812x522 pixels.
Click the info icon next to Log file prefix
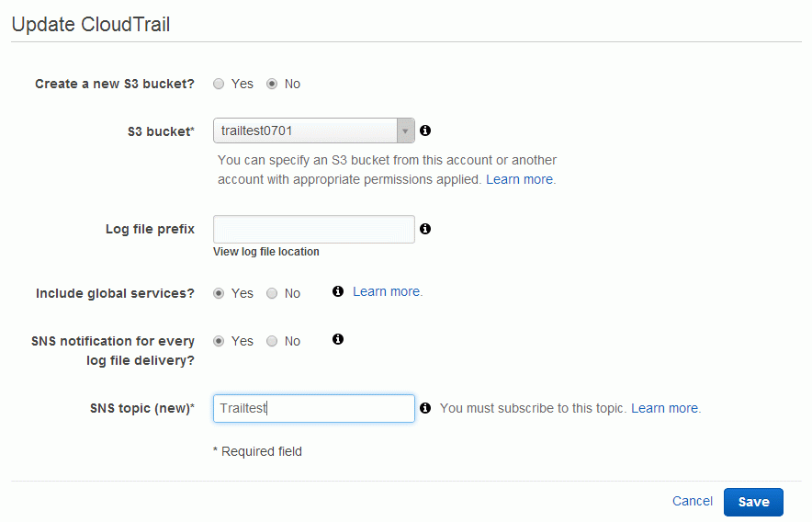pos(425,229)
